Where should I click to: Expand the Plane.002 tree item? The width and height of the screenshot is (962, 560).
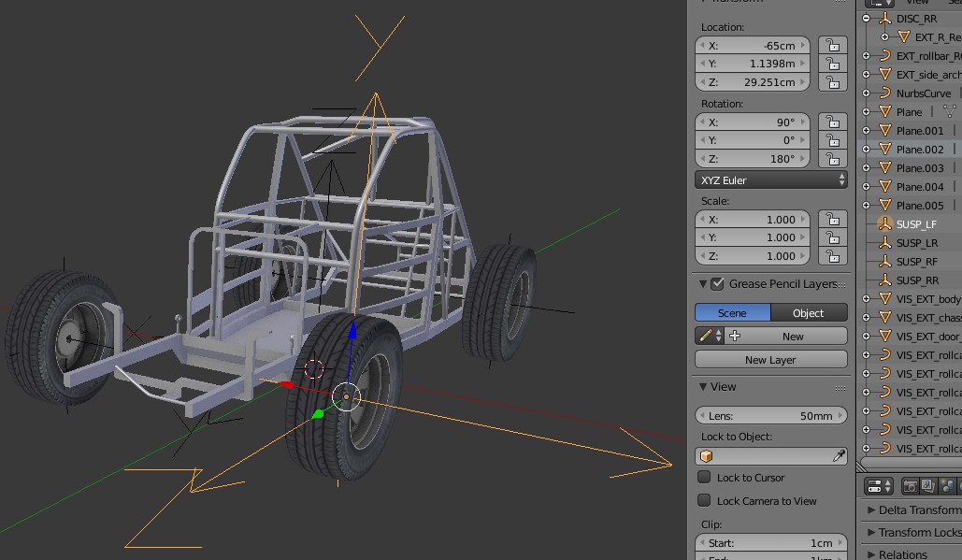tap(867, 149)
